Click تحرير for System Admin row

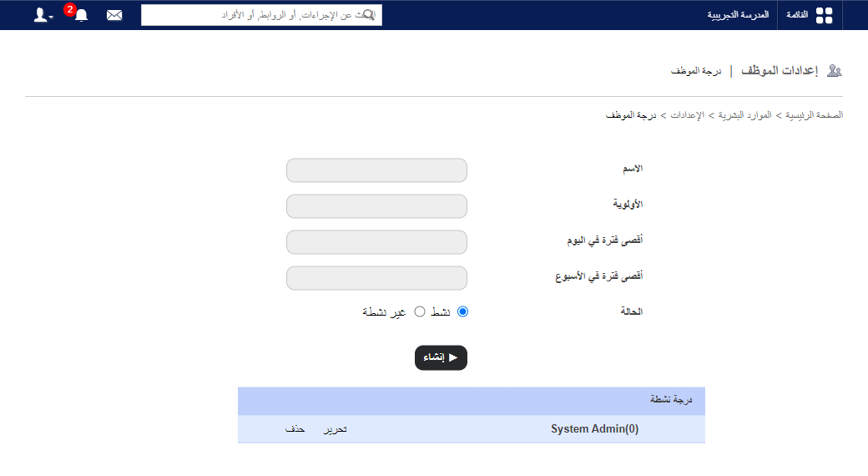(x=335, y=429)
